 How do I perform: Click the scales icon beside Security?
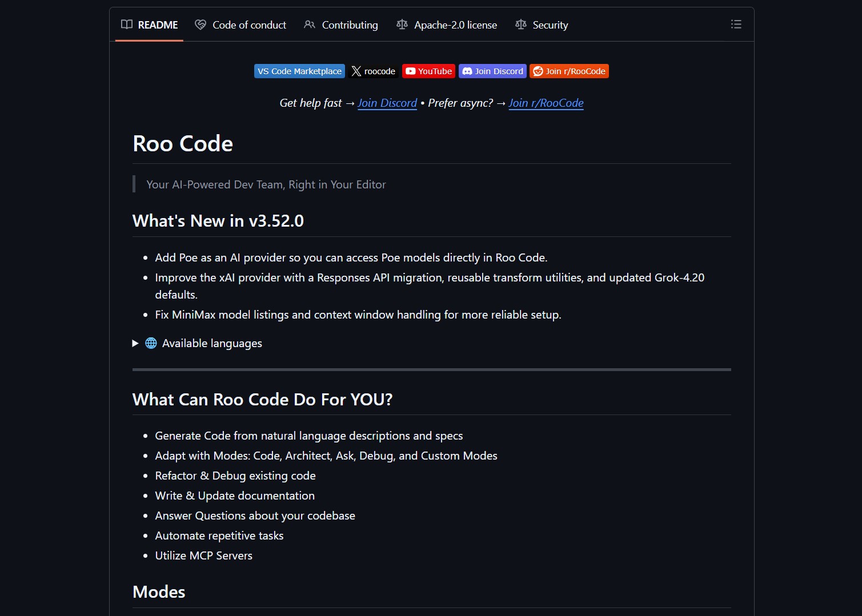click(x=520, y=25)
